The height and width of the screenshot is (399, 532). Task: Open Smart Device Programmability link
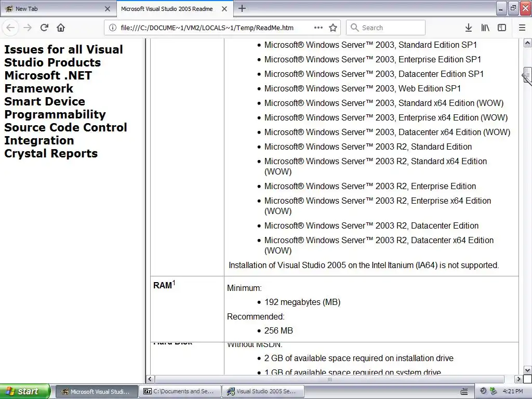tap(55, 108)
